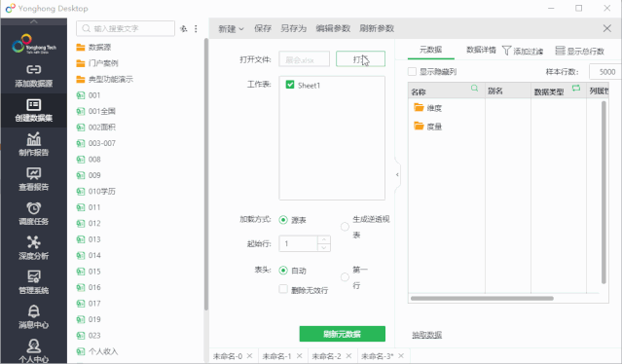Go to 制作报告 in the sidebar
The image size is (622, 364).
[34, 145]
